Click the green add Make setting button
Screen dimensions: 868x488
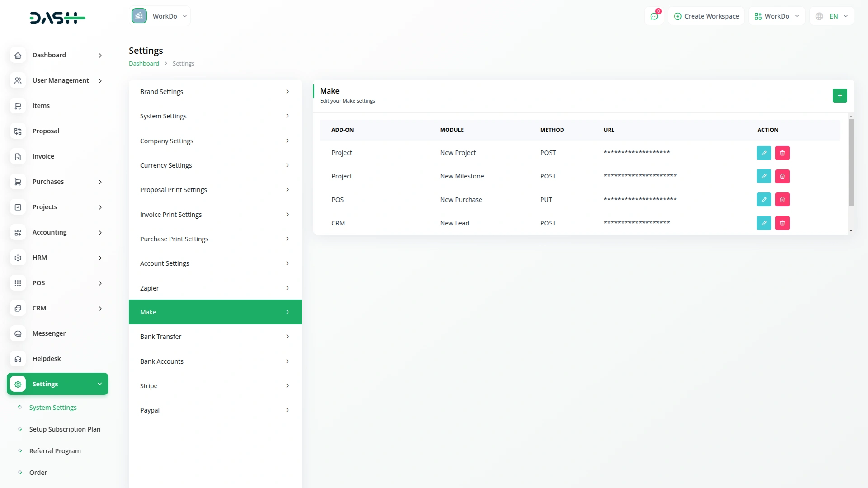pyautogui.click(x=840, y=95)
